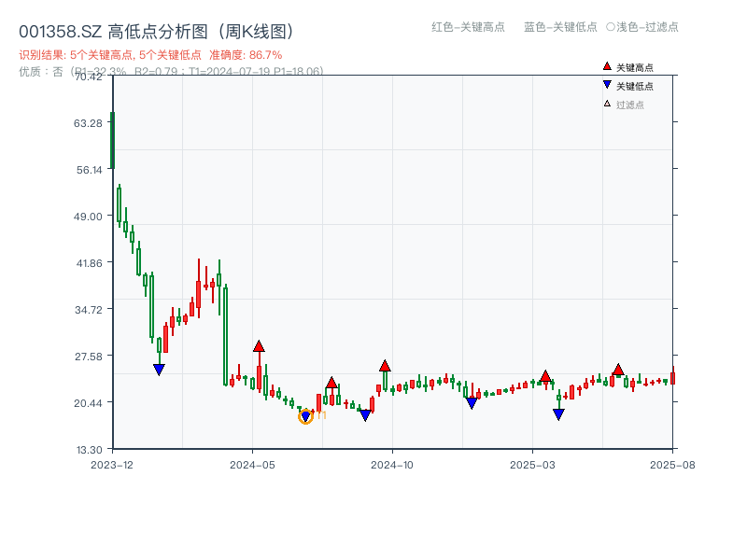The width and height of the screenshot is (747, 560).
Task: Click the y-axis value 63.28
Action: 88,123
